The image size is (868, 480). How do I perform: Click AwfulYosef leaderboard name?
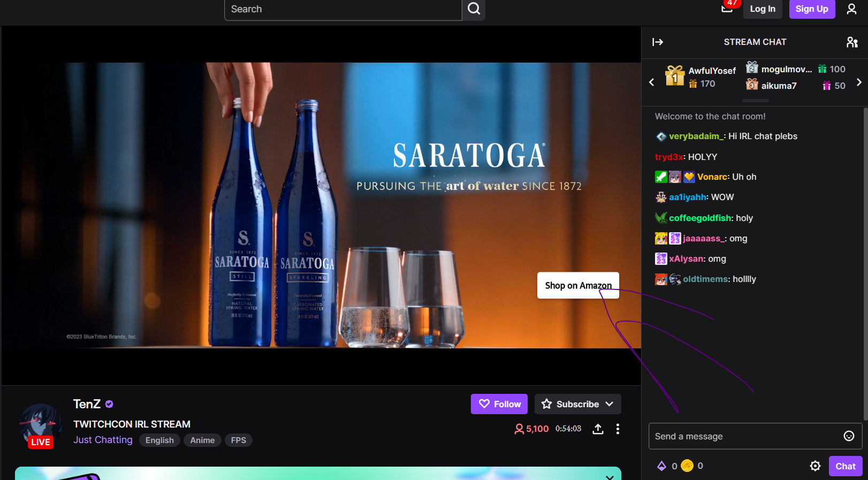712,71
